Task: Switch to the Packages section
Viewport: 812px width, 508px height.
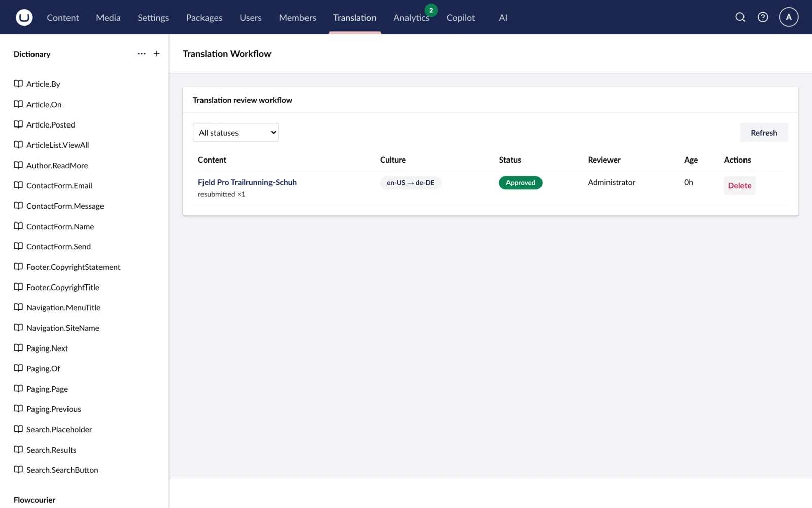Action: (x=204, y=18)
